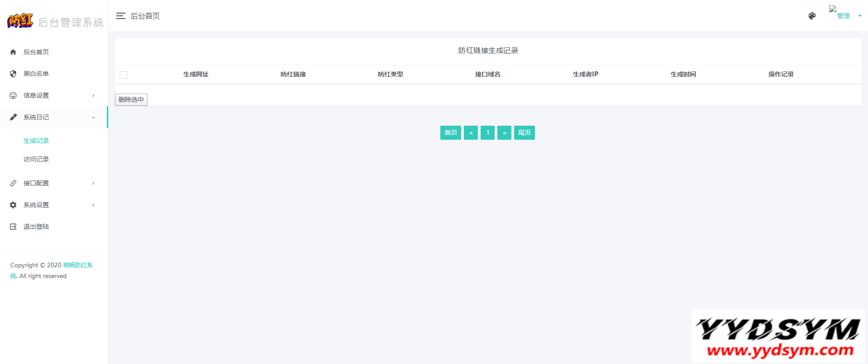Click the gear icon for 系统设置

click(x=13, y=205)
